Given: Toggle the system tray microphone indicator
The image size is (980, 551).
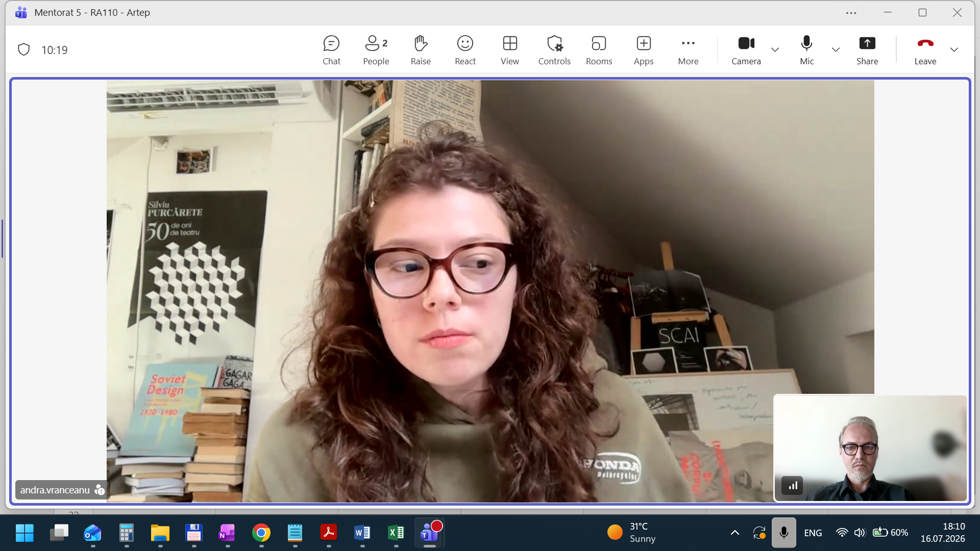Looking at the screenshot, I should click(783, 533).
